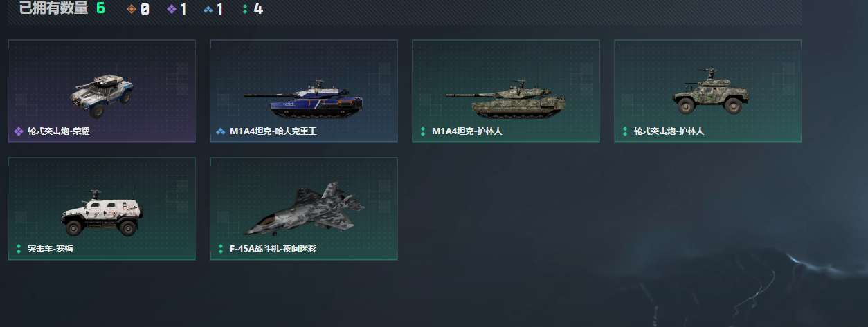Click the green rarity icon in header

pos(245,10)
